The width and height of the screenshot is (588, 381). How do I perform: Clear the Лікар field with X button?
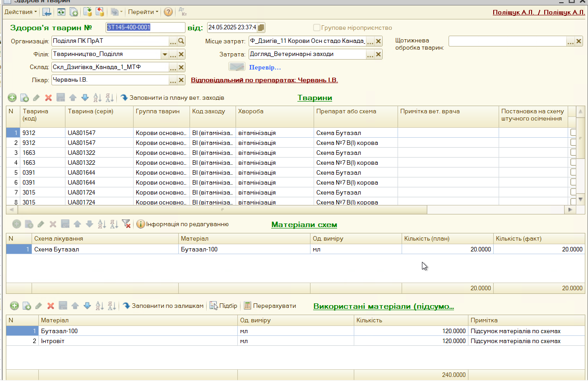(x=181, y=80)
